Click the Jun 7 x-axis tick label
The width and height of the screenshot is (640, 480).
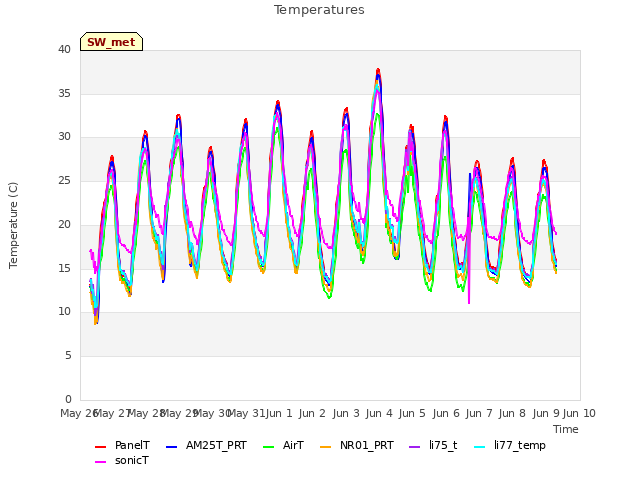(x=479, y=413)
